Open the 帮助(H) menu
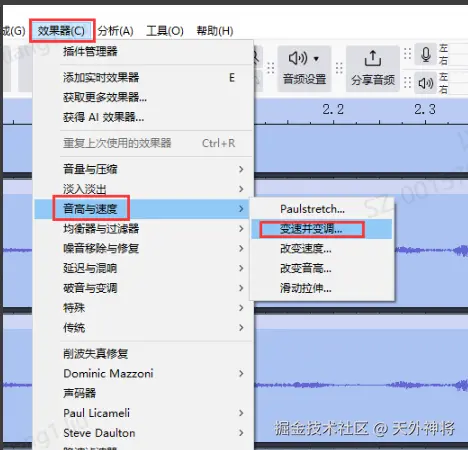The height and width of the screenshot is (450, 468). pos(215,31)
